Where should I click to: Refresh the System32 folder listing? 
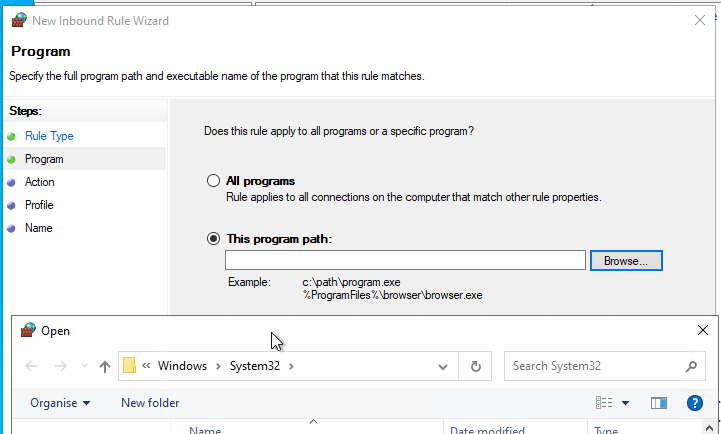pos(475,366)
